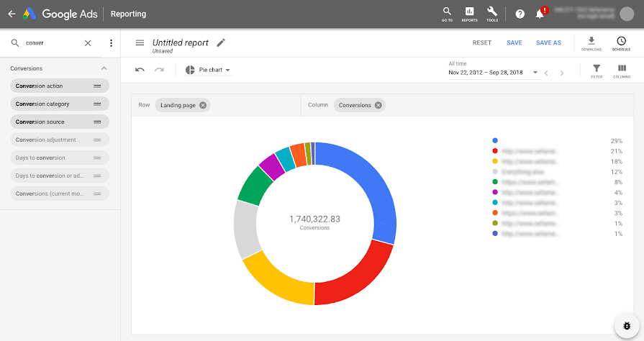Open the help question mark icon
Image resolution: width=644 pixels, height=341 pixels.
pos(520,14)
